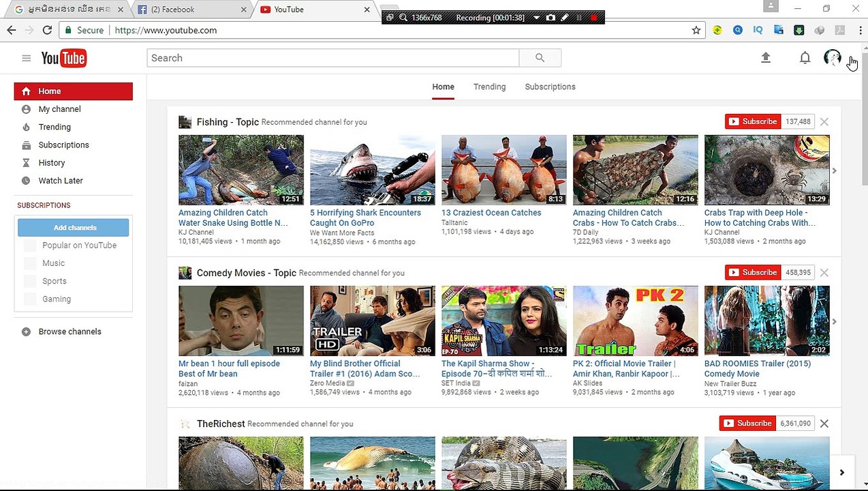868x491 pixels.
Task: Subscribe to TheRichest channel
Action: [x=747, y=423]
